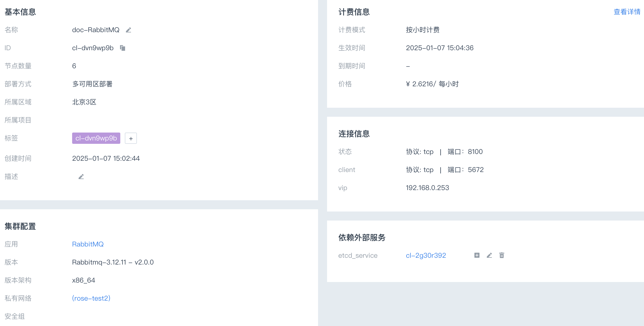The width and height of the screenshot is (644, 326).
Task: Click the client port 5672 value
Action: pos(476,170)
